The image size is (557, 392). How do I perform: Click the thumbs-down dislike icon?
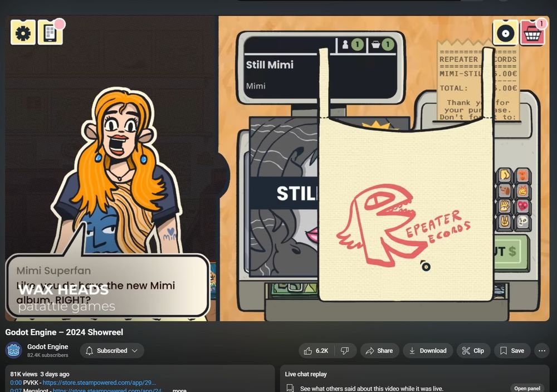coord(344,350)
